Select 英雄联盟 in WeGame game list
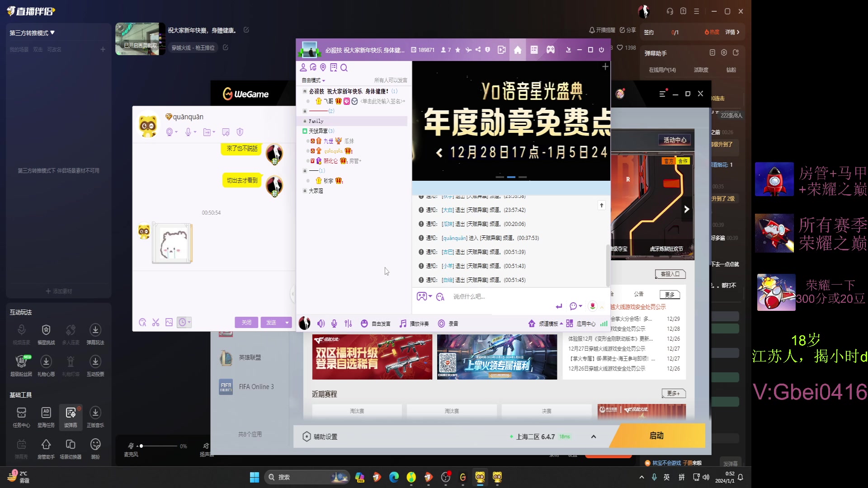 250,357
